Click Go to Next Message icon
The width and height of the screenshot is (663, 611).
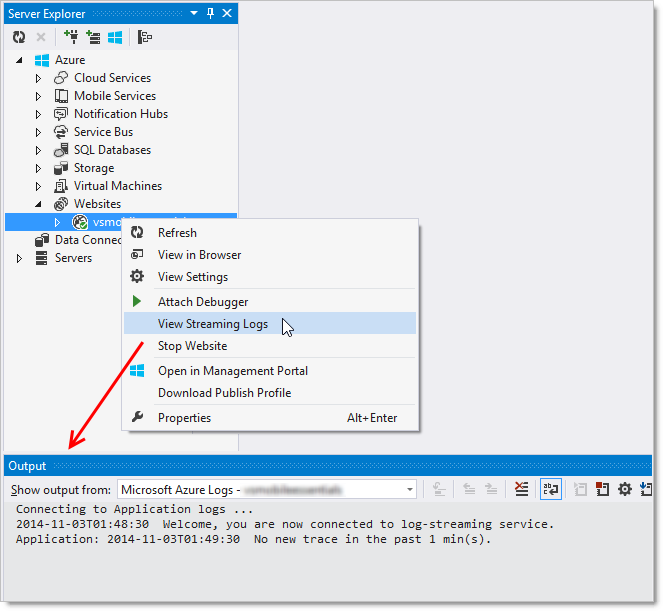click(x=491, y=490)
